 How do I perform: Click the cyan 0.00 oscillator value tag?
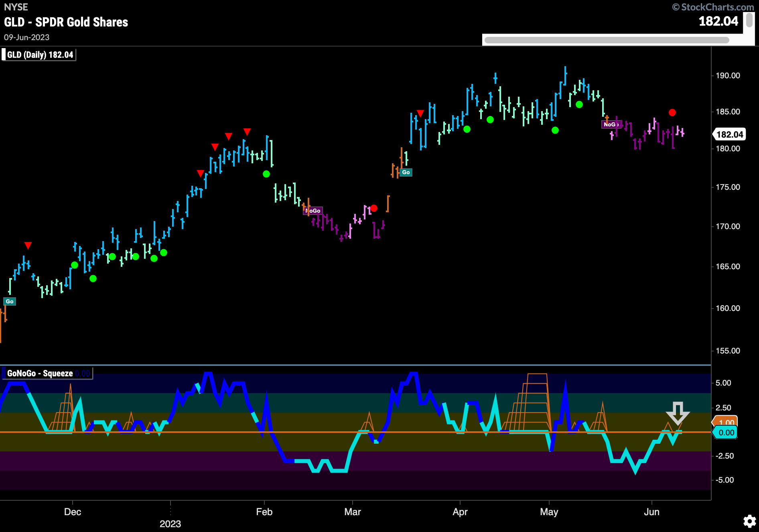click(x=725, y=433)
